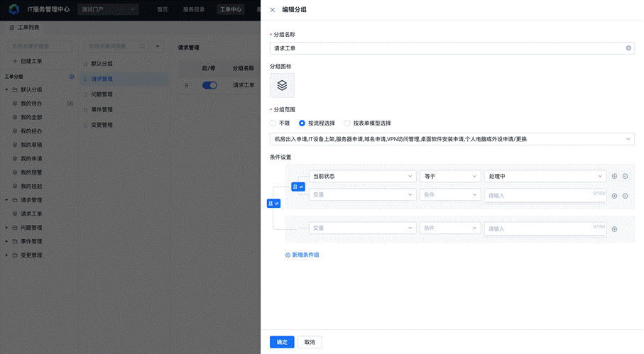Click the layers icon beside 我的全部
The image size is (644, 354).
coord(15,117)
